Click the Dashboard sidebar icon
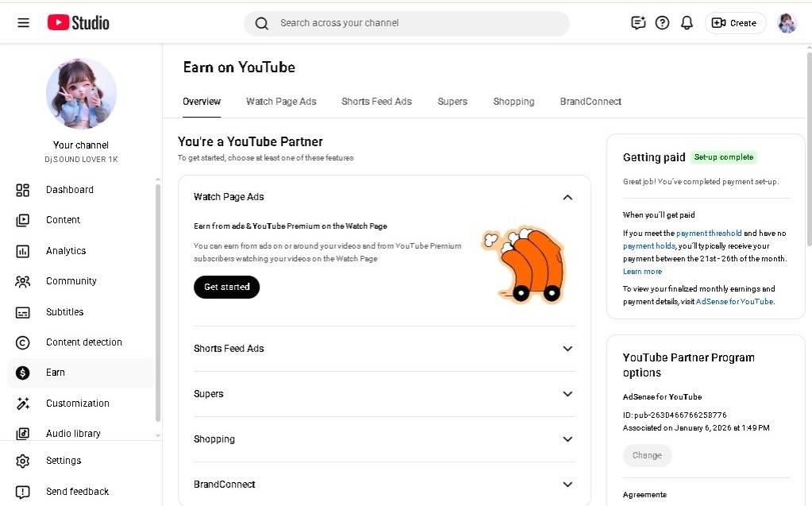The image size is (812, 506). [23, 190]
